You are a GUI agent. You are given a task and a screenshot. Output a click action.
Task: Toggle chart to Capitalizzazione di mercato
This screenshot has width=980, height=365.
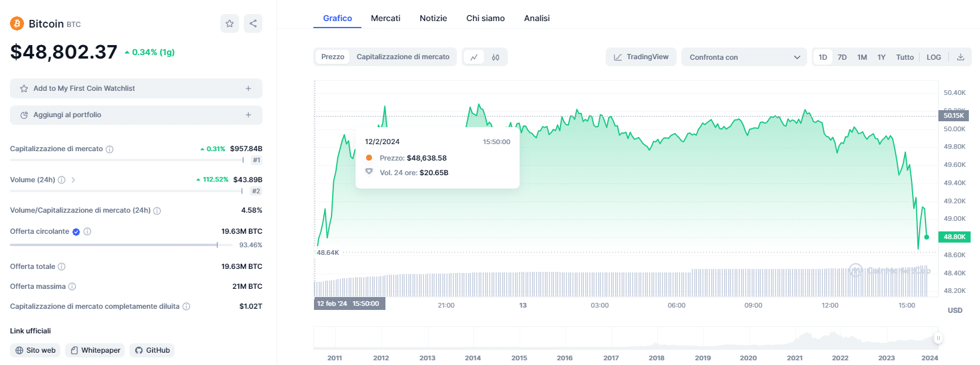(x=403, y=57)
